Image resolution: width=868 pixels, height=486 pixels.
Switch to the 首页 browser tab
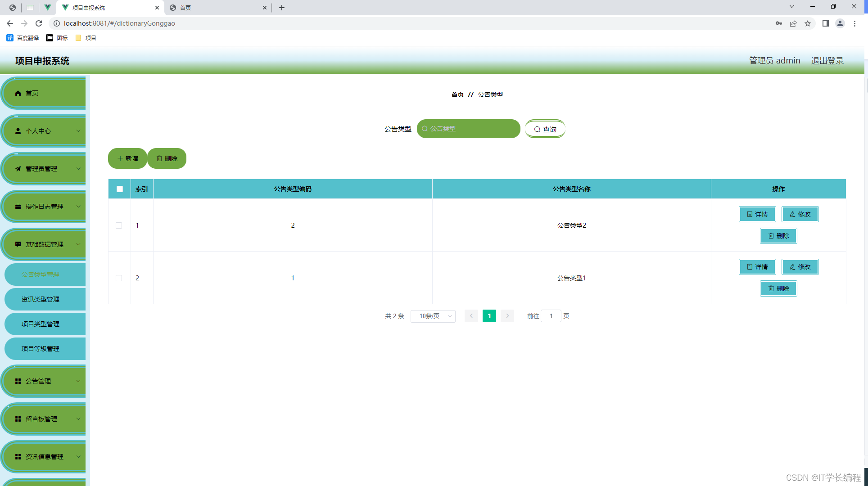tap(218, 8)
